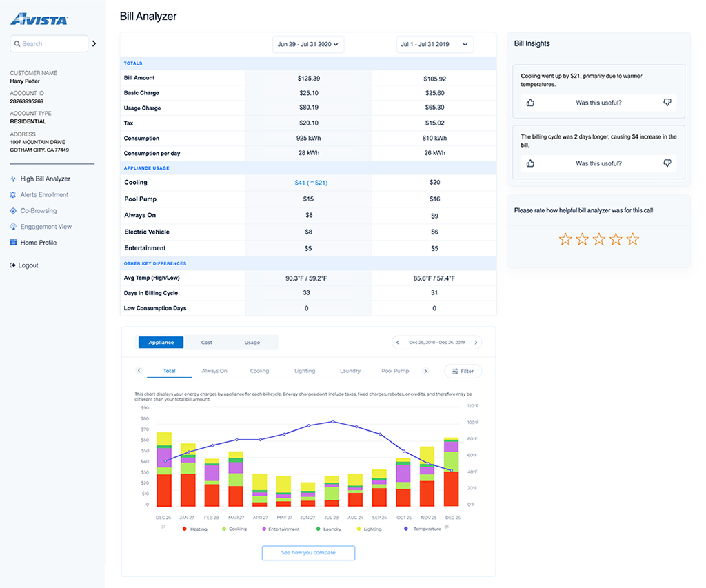706x588 pixels.
Task: Open the Jun 29 - Jul 31 2020 date dropdown
Action: [307, 43]
